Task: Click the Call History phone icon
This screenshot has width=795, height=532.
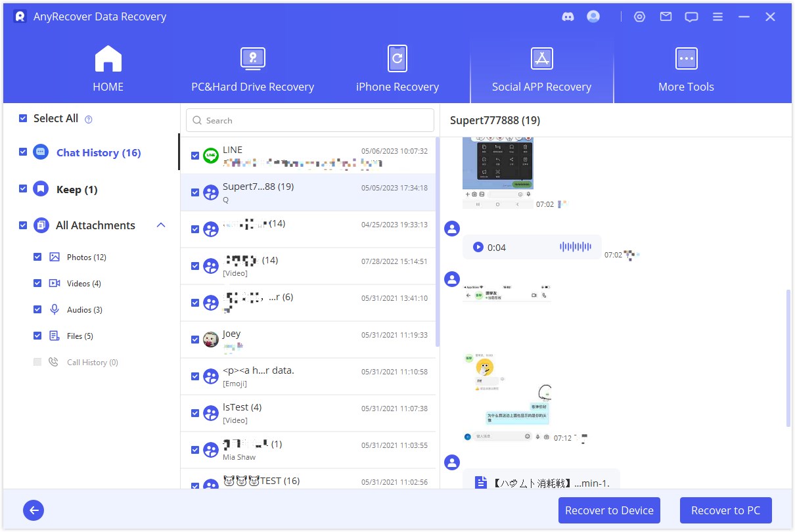Action: tap(54, 362)
